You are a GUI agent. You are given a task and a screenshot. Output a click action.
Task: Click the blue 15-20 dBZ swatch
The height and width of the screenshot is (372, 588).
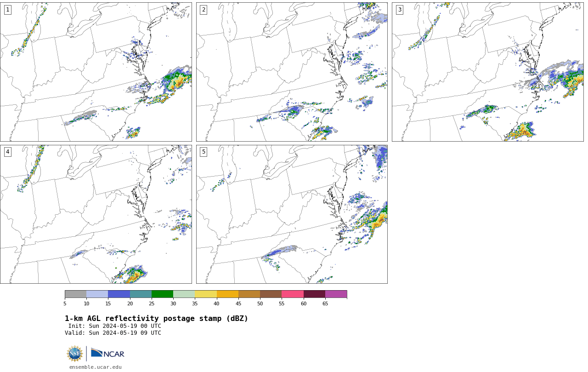[119, 294]
